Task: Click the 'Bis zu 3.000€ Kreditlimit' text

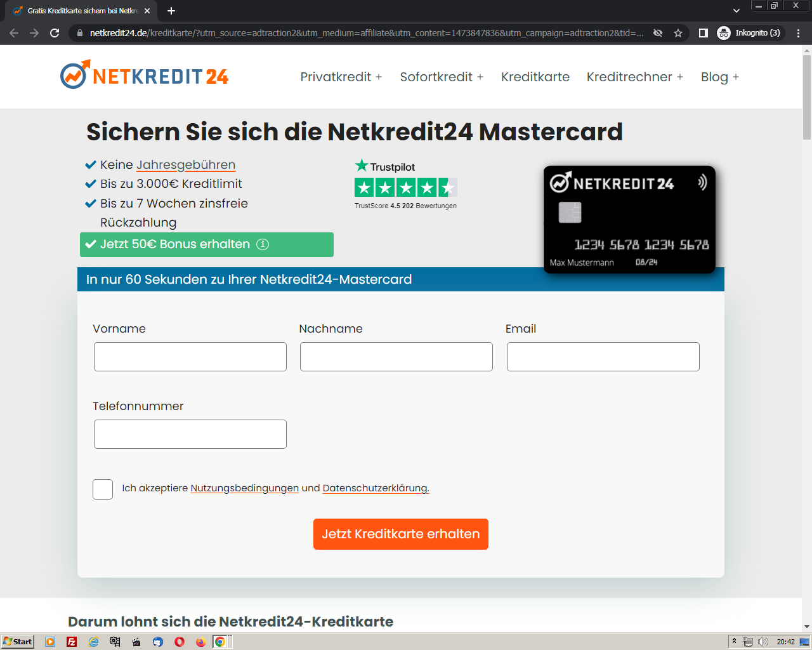Action: click(171, 184)
